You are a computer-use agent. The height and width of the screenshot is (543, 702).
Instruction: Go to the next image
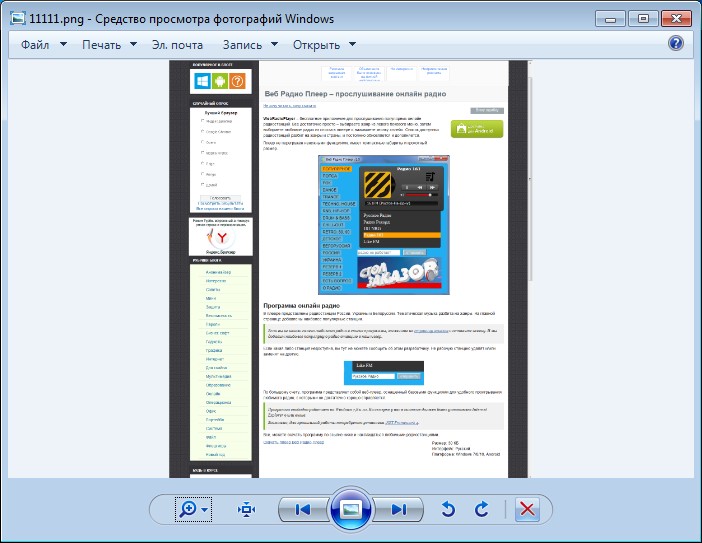398,509
